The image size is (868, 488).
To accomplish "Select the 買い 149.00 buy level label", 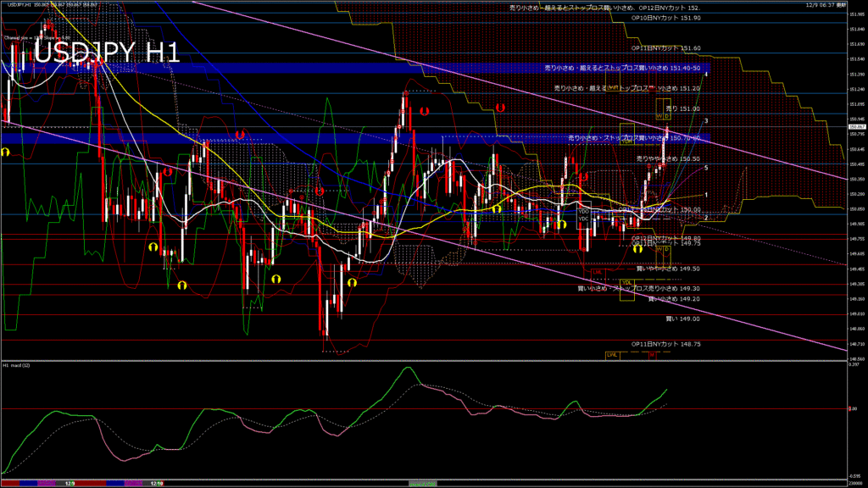I will 682,319.
